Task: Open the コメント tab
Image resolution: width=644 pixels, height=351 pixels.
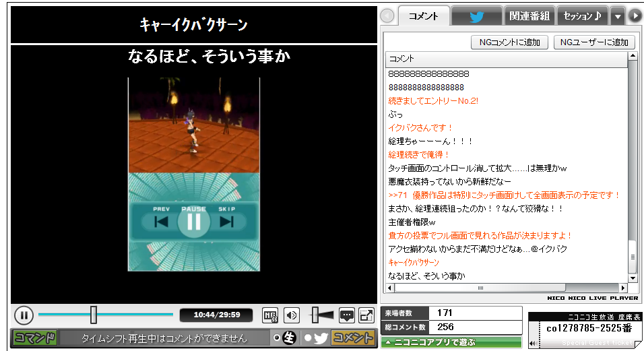Action: pos(424,16)
